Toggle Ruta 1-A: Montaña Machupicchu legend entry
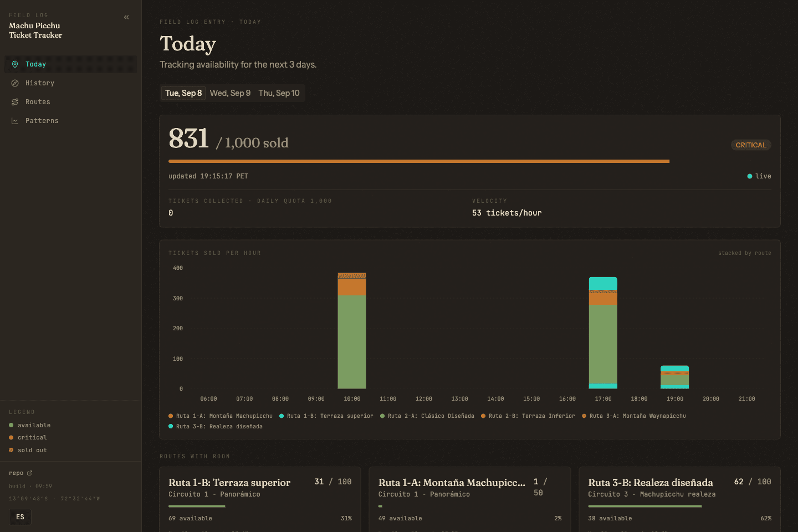The image size is (798, 532). point(221,416)
